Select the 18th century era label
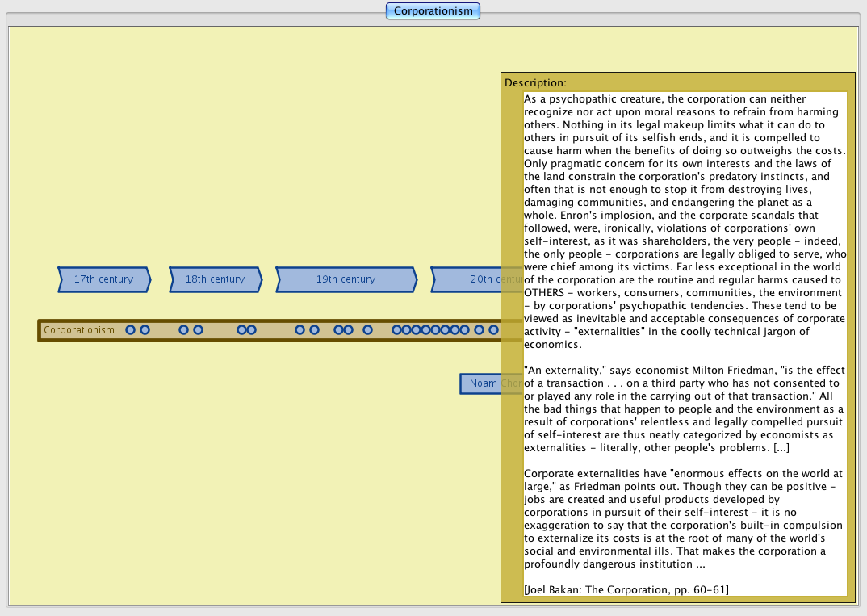Viewport: 867px width, 616px height. (x=215, y=279)
